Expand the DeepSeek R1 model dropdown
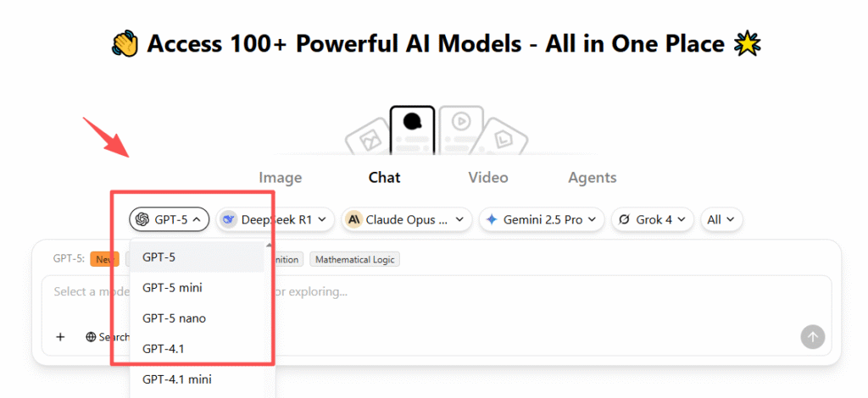 click(x=275, y=219)
